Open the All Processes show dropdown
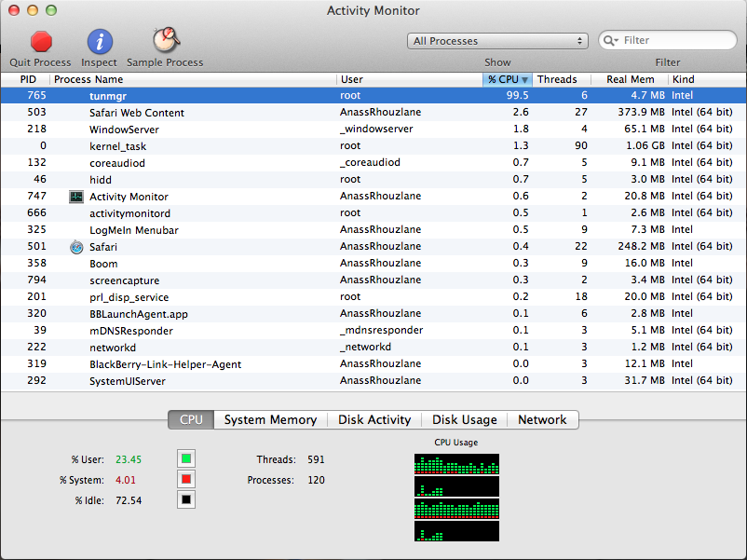Viewport: 747px width, 560px height. (497, 41)
